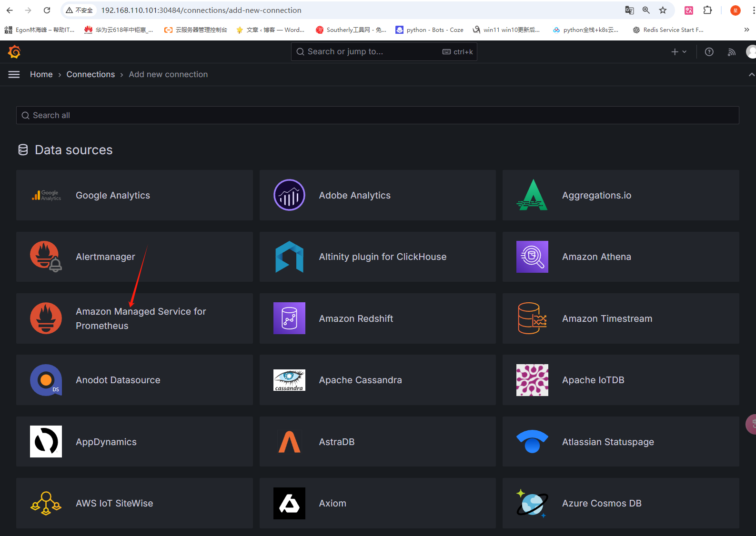756x536 pixels.
Task: Go to Connections breadcrumb
Action: [x=91, y=74]
